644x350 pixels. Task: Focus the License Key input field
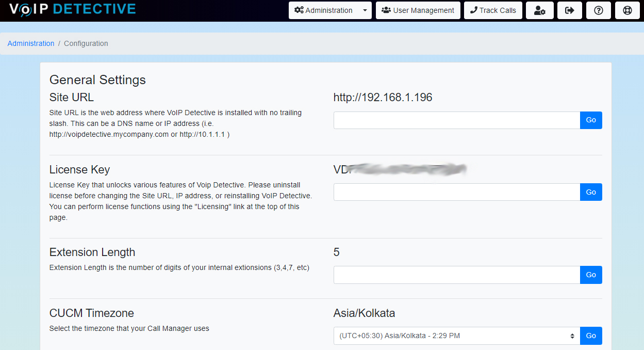coord(457,192)
